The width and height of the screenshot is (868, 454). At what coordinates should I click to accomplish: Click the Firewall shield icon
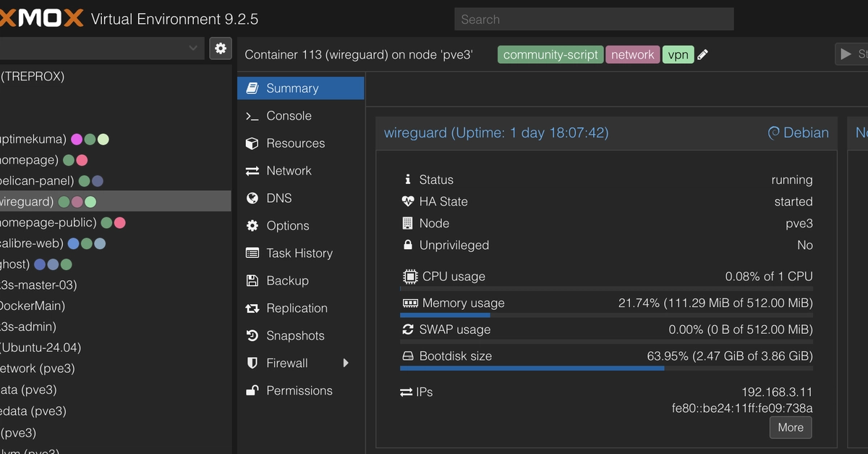pyautogui.click(x=252, y=363)
